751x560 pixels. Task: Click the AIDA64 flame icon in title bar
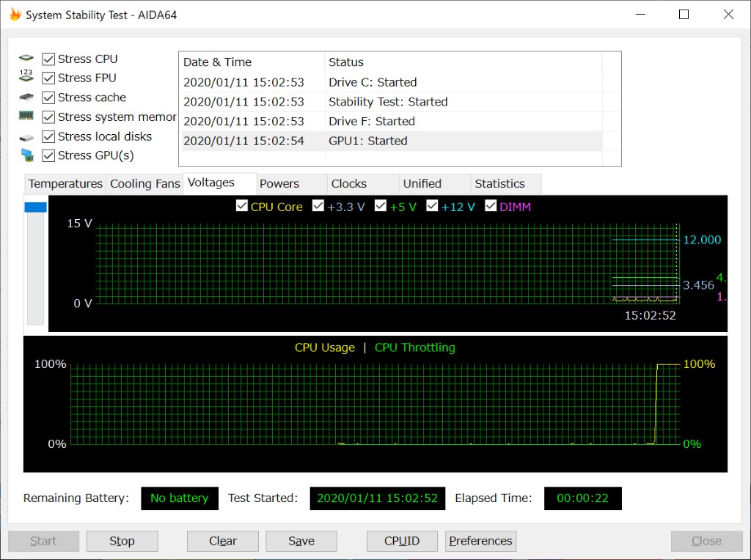[15, 15]
